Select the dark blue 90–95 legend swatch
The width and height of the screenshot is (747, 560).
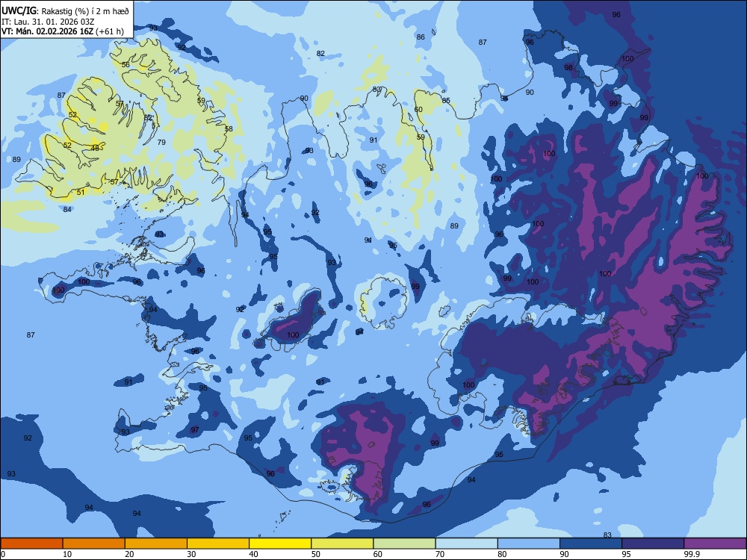click(x=591, y=544)
